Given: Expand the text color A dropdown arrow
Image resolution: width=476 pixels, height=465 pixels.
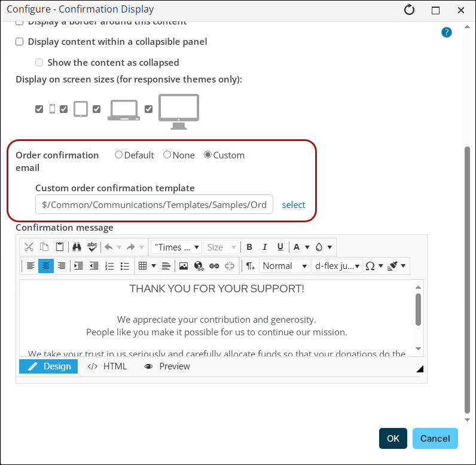Looking at the screenshot, I should pos(307,247).
